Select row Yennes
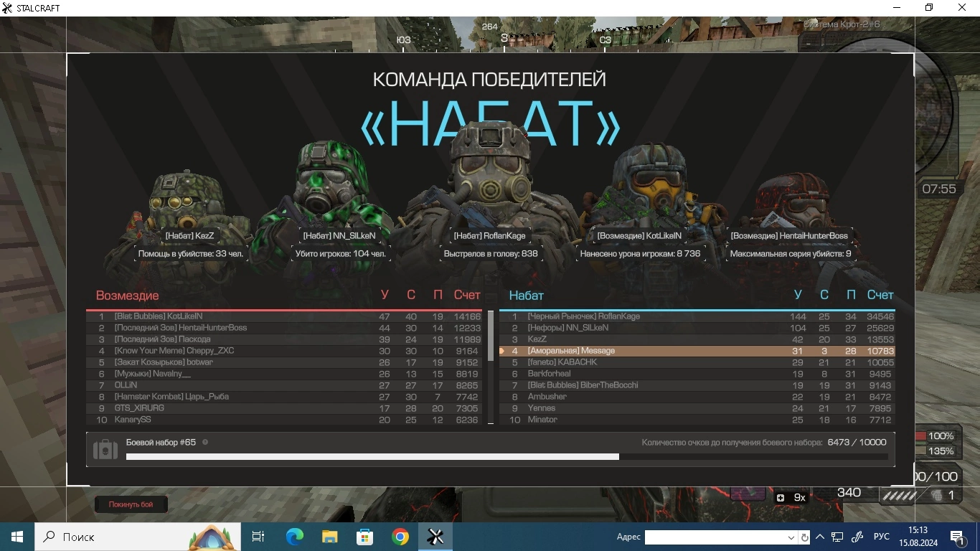This screenshot has width=980, height=551. pos(697,408)
